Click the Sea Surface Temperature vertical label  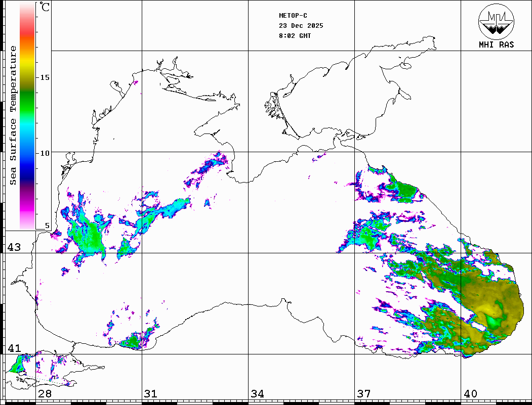click(13, 115)
